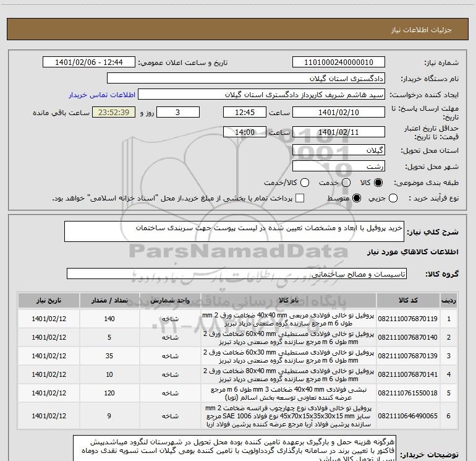Click the 40x40 square profile item name
Screen dimensions: 476x461
pos(289,319)
